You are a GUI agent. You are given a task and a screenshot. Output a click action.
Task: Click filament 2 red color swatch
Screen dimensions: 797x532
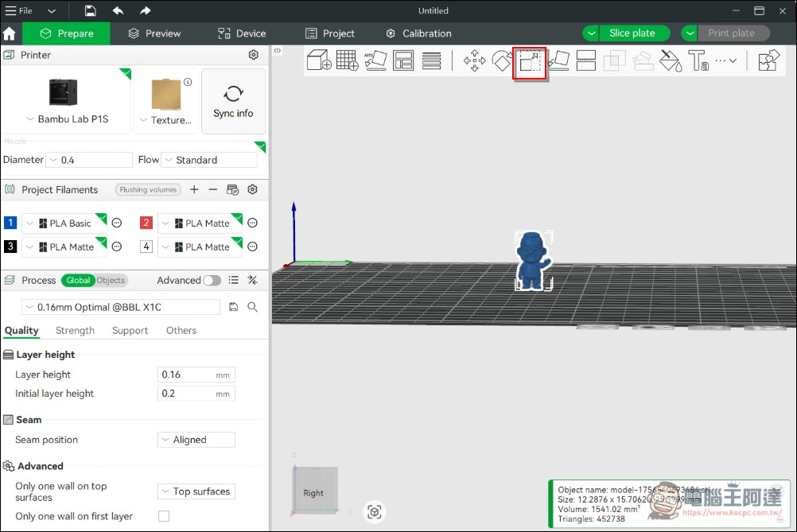point(146,223)
